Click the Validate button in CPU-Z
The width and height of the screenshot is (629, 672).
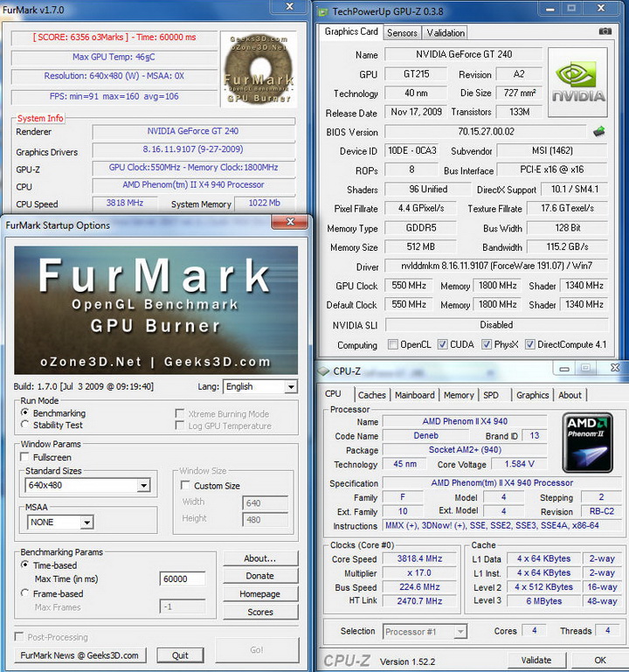536,660
